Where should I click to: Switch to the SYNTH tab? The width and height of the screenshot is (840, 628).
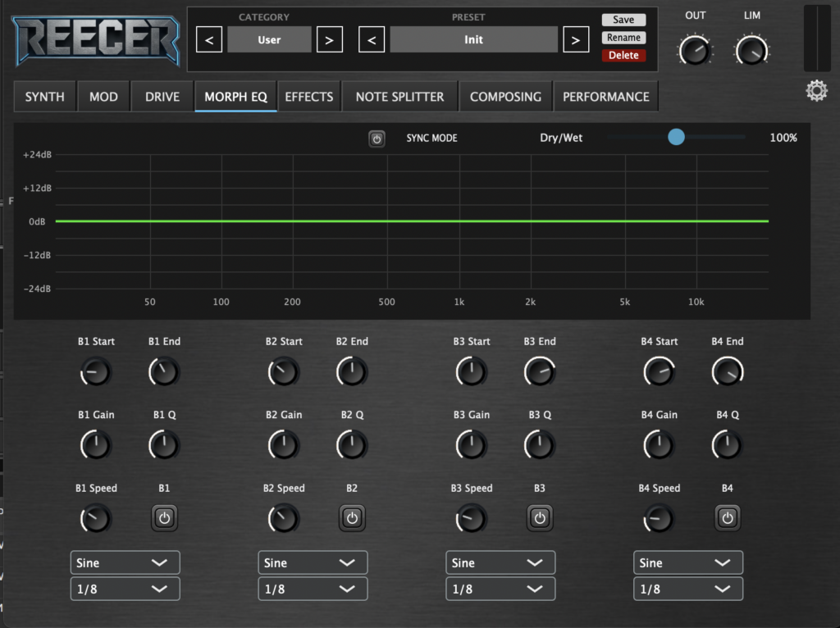(x=45, y=97)
